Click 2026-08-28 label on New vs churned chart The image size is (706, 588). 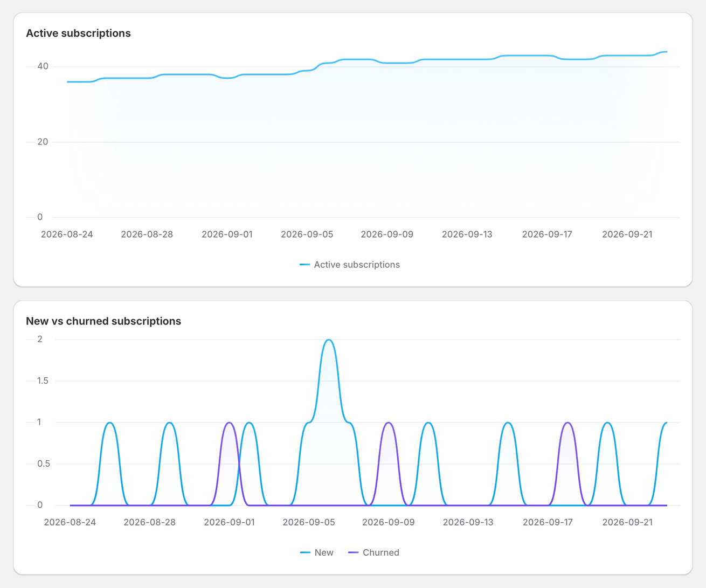point(149,522)
